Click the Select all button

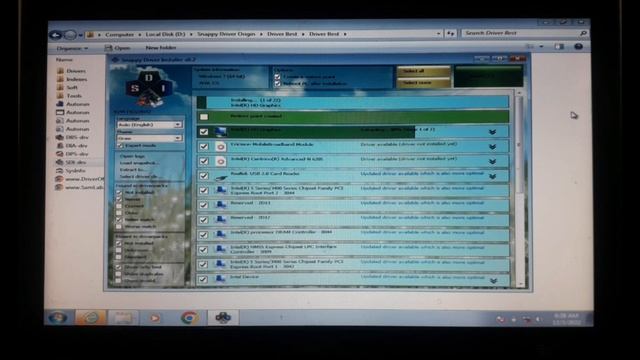[x=423, y=71]
